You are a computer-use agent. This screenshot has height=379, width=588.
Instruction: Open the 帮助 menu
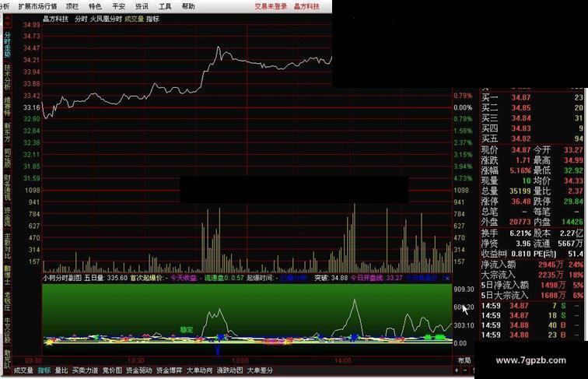click(188, 6)
